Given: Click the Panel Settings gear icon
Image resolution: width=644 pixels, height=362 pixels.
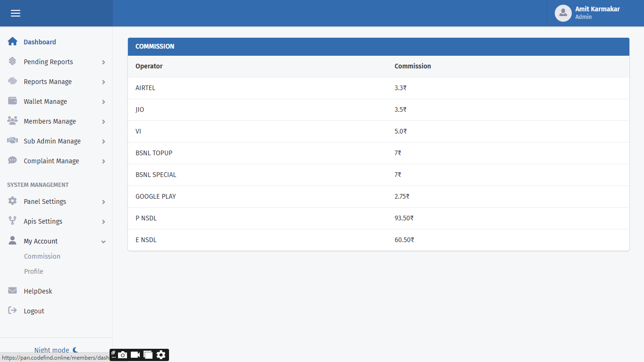Looking at the screenshot, I should [x=13, y=201].
